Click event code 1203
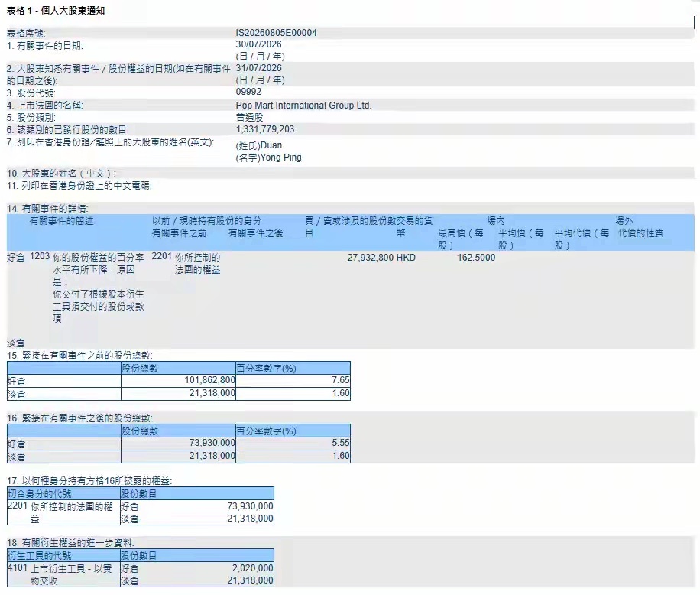Screen dimensions: 700x595 40,256
